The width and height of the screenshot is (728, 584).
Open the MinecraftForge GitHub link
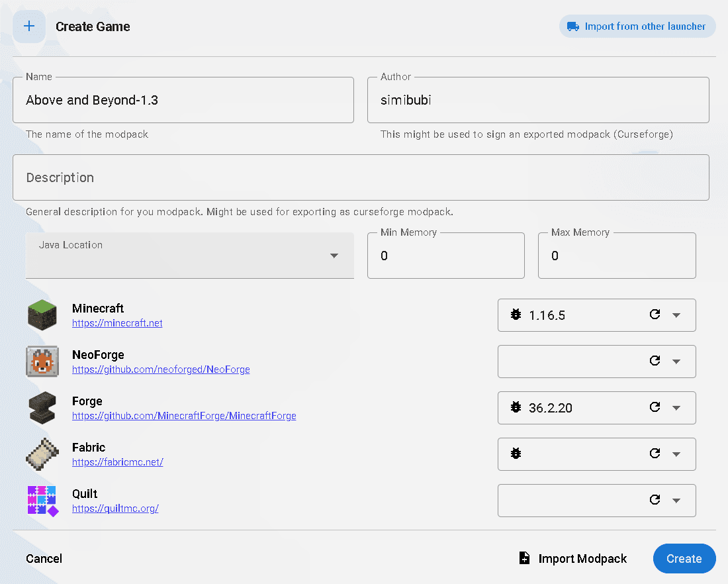184,416
